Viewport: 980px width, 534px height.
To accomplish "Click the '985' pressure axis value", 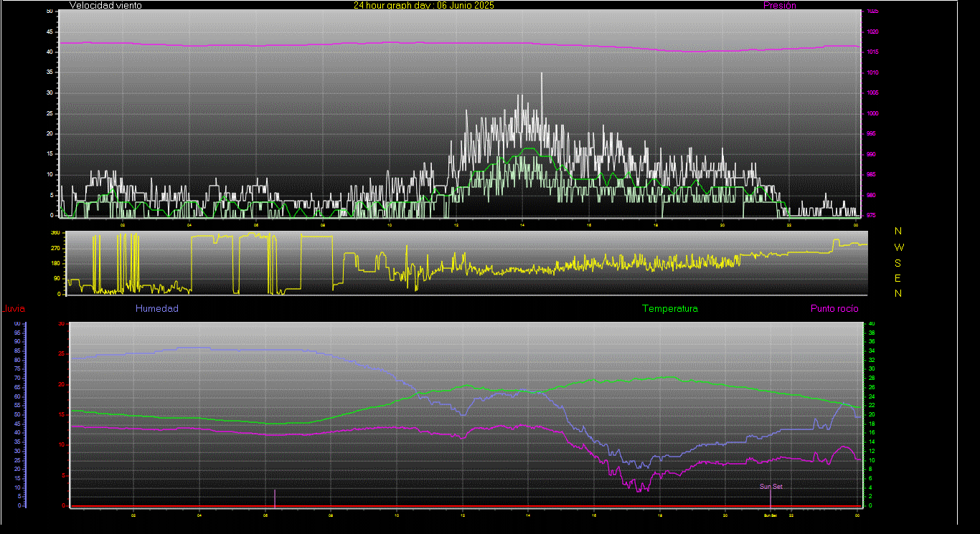I will pyautogui.click(x=871, y=175).
